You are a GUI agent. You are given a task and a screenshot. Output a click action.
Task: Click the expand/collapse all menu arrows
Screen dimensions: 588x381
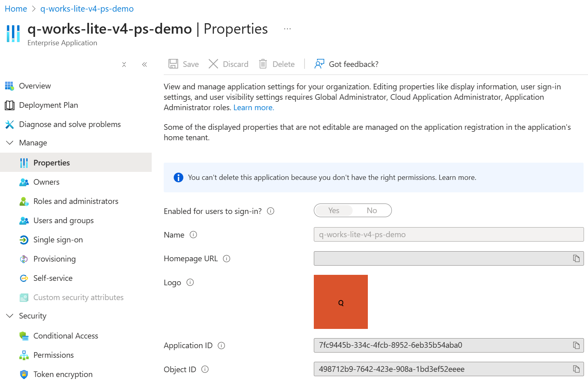[124, 65]
